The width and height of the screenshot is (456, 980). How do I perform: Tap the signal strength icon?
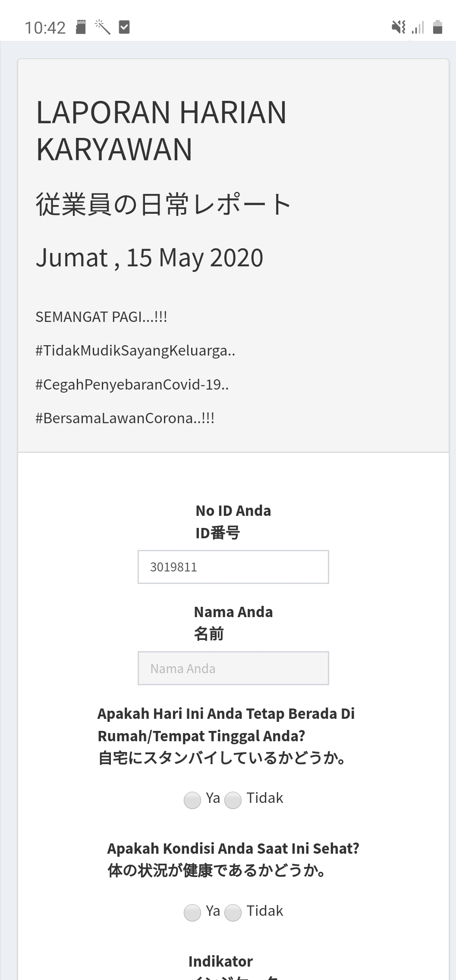coord(418,28)
